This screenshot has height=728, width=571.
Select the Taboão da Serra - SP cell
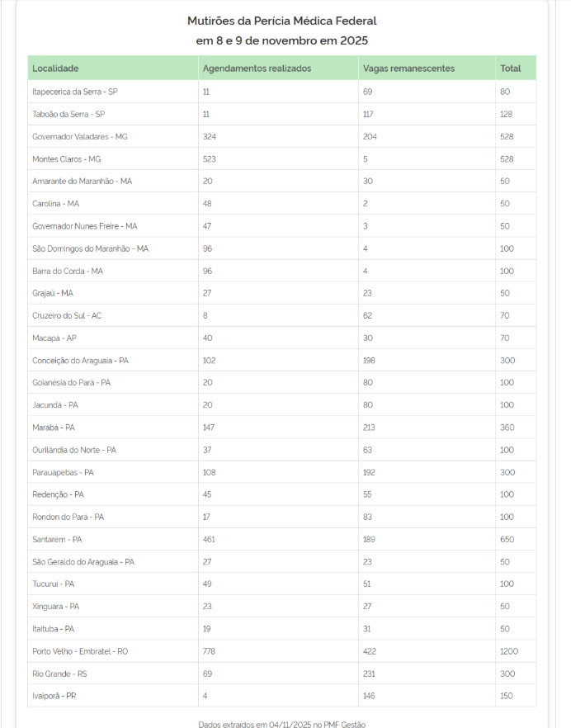click(x=68, y=114)
